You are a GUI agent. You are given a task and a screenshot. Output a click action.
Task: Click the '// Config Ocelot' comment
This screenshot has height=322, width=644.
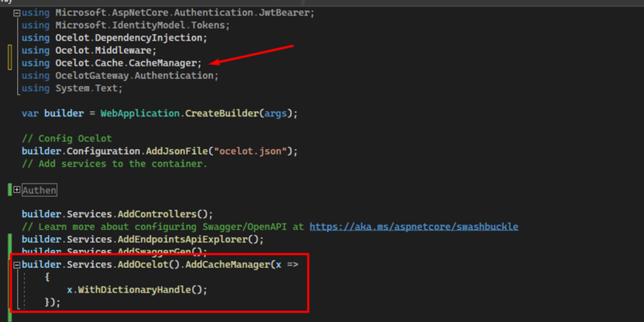point(66,138)
